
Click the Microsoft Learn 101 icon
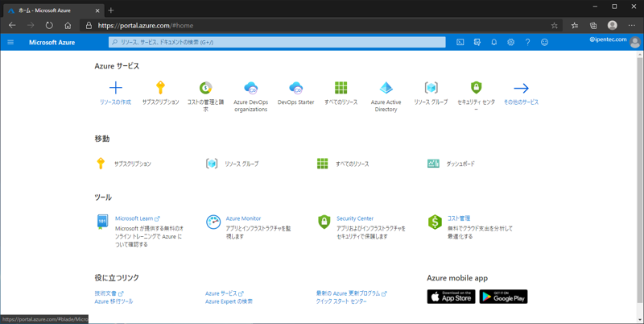pos(103,222)
